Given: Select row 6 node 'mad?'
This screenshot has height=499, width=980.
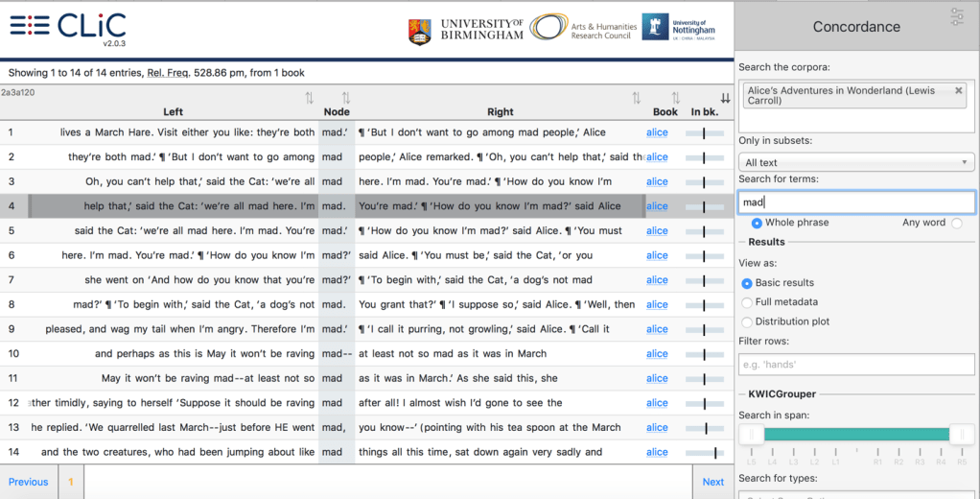Looking at the screenshot, I should pyautogui.click(x=337, y=256).
